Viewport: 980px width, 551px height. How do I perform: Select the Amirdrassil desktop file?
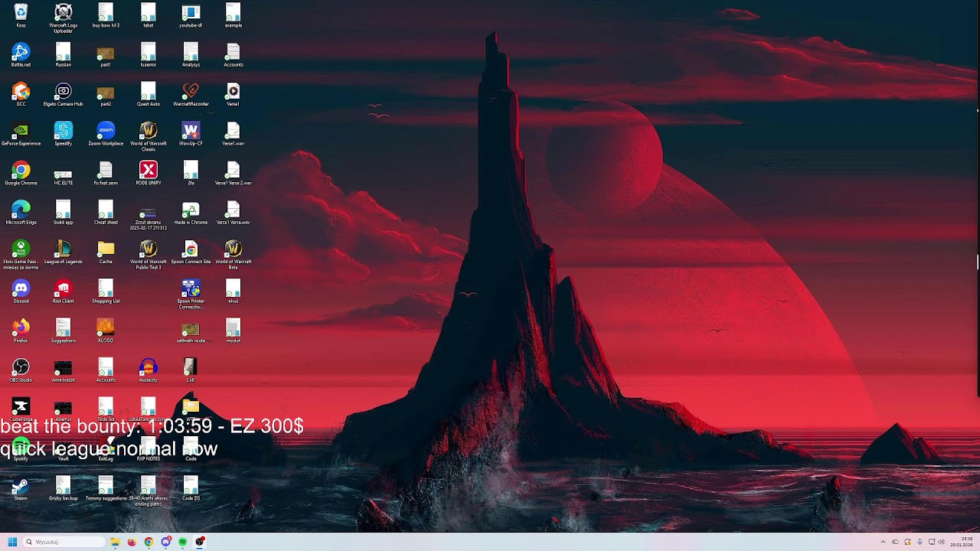click(64, 370)
